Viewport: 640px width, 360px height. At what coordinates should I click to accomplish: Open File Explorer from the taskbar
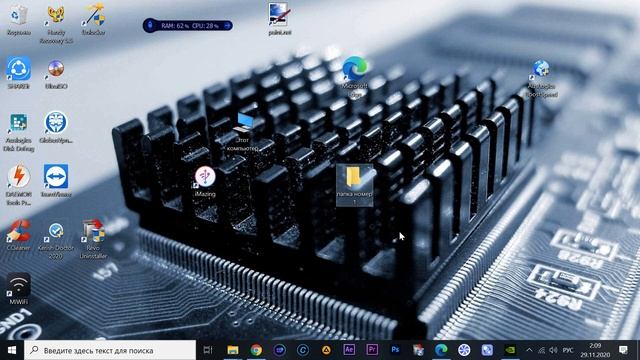233,350
